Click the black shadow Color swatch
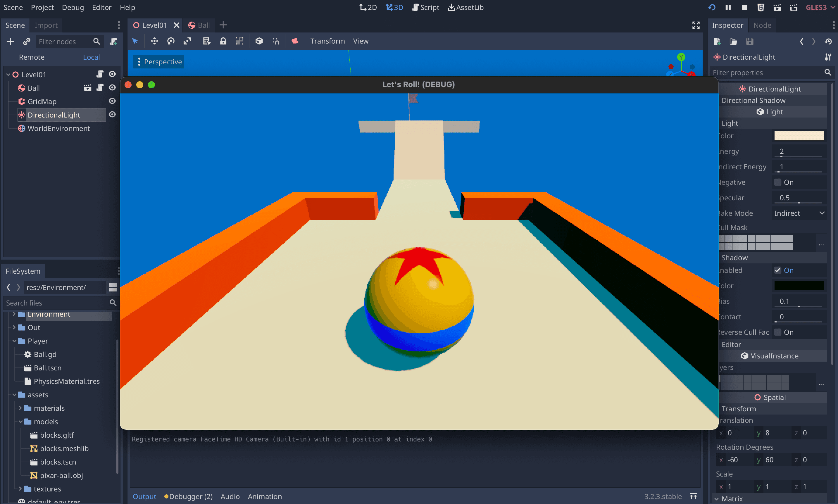This screenshot has width=838, height=504. coord(799,286)
